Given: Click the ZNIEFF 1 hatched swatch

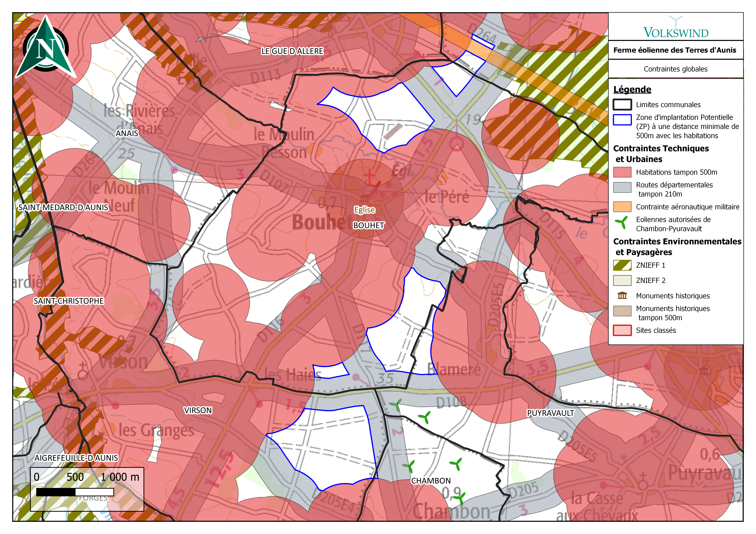Looking at the screenshot, I should [x=622, y=265].
